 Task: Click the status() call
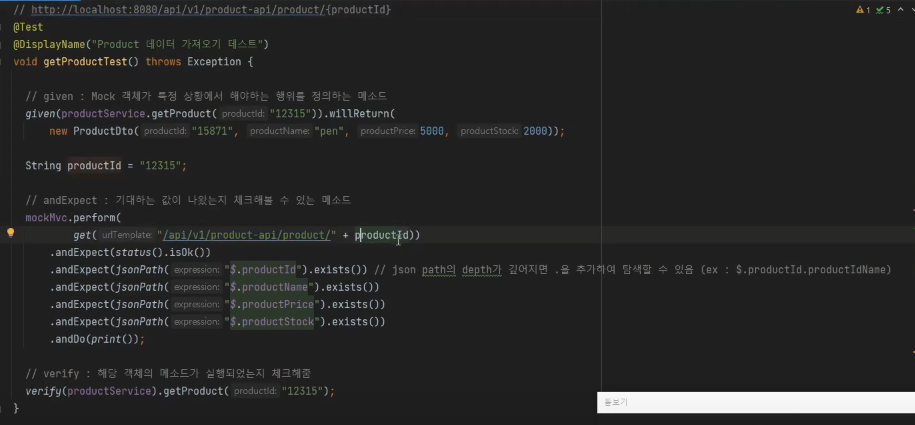[136, 252]
